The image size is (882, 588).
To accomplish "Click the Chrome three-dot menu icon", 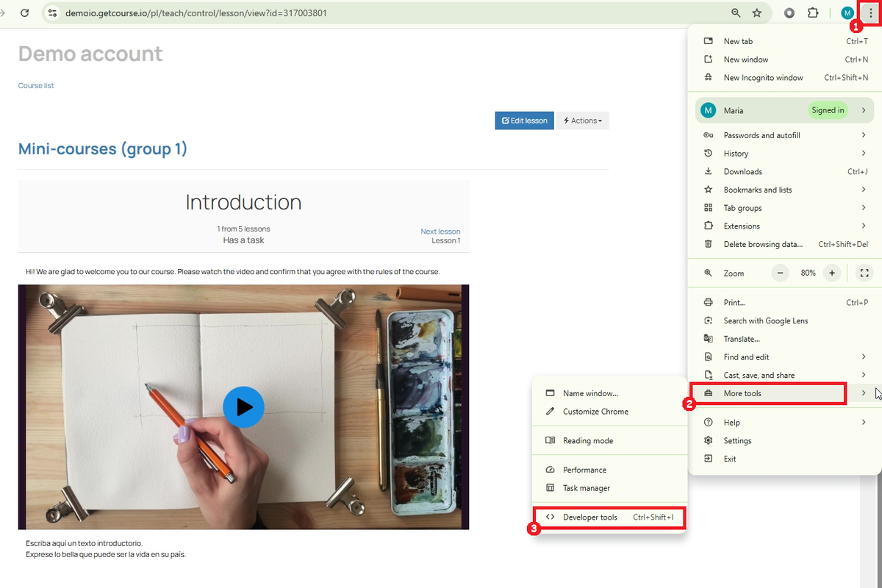I will tap(870, 13).
